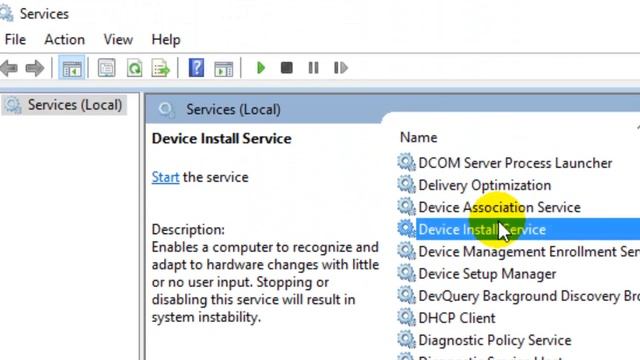The width and height of the screenshot is (640, 360).
Task: Click gear icon beside DevQuery Background Discovery
Action: [407, 295]
